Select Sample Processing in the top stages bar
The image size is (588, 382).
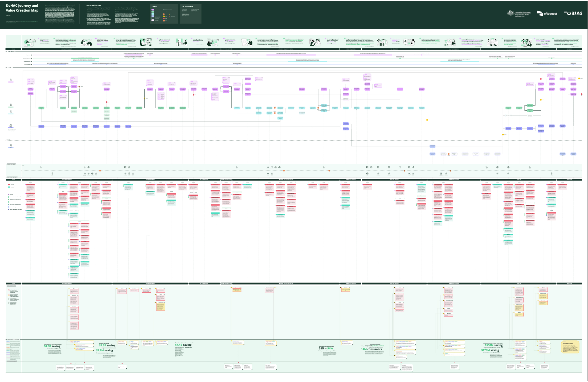453,49
